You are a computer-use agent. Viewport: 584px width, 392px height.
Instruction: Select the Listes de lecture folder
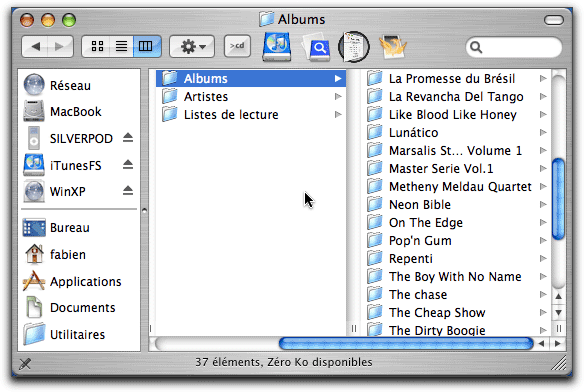[251, 114]
